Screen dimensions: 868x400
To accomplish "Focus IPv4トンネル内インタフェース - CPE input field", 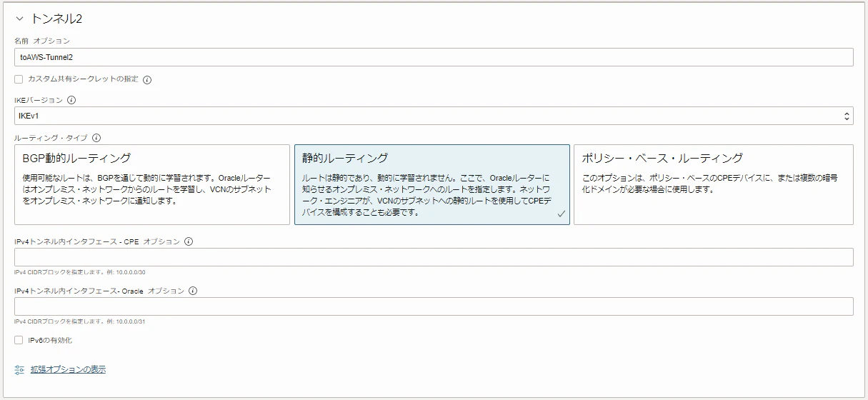I will (x=434, y=257).
